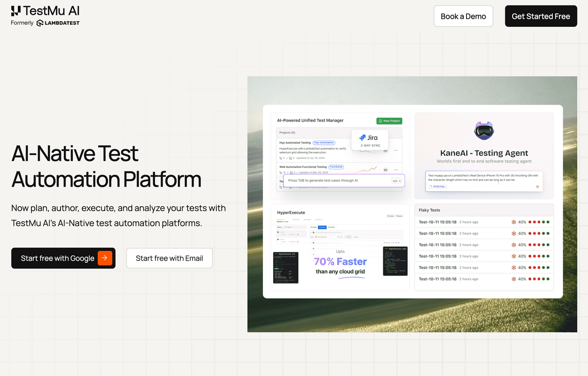Viewport: 588px width, 376px height.
Task: Click the Hyp-Automation tag label
Action: coord(324,143)
